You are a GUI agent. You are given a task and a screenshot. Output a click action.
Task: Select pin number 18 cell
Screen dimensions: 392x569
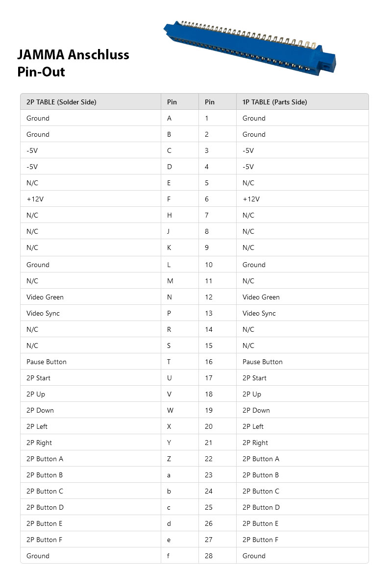point(209,394)
